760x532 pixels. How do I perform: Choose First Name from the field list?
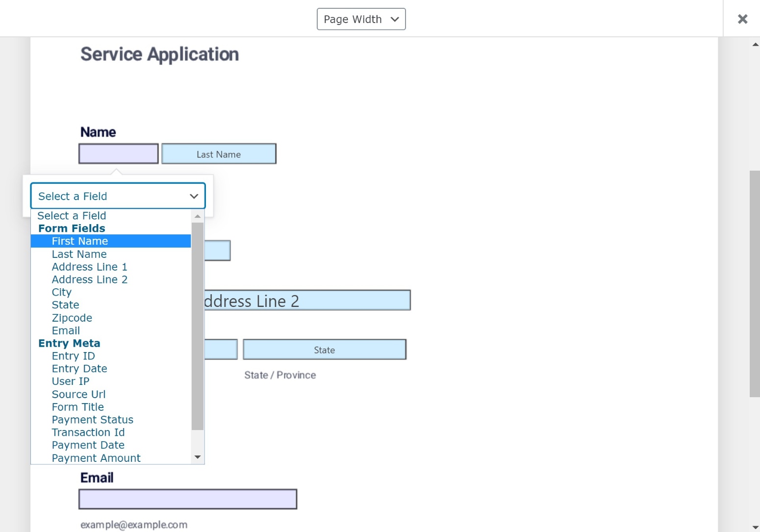point(80,241)
